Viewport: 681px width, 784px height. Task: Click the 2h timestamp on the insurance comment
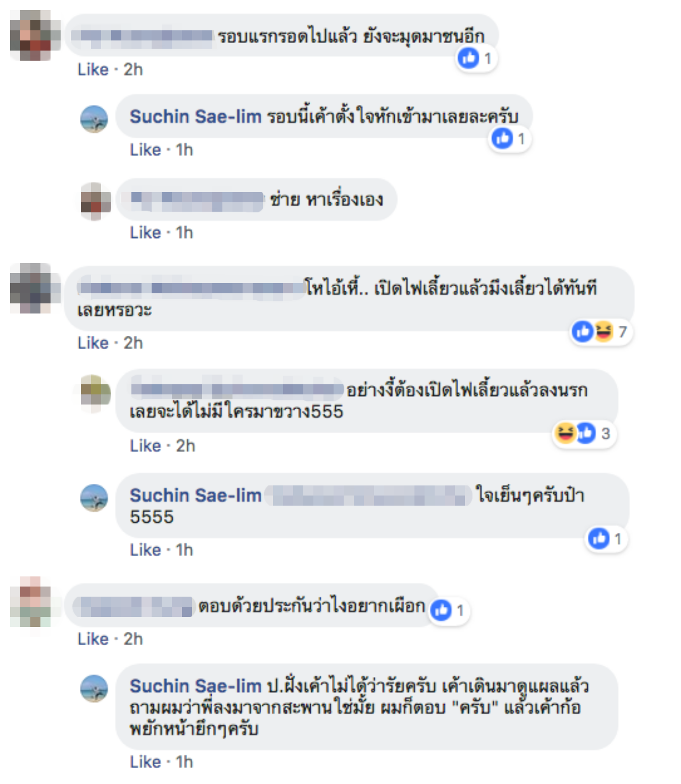(x=133, y=639)
